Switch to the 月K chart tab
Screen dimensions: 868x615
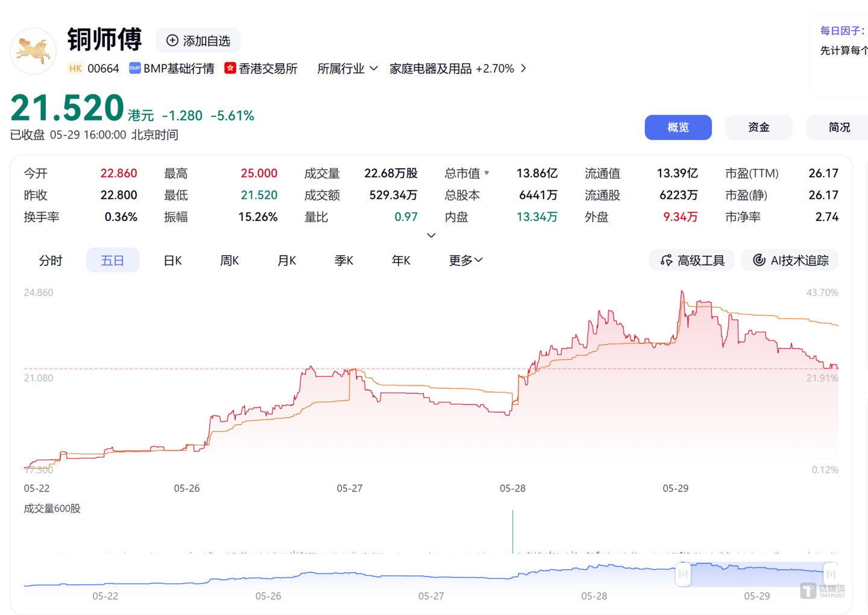click(x=287, y=260)
